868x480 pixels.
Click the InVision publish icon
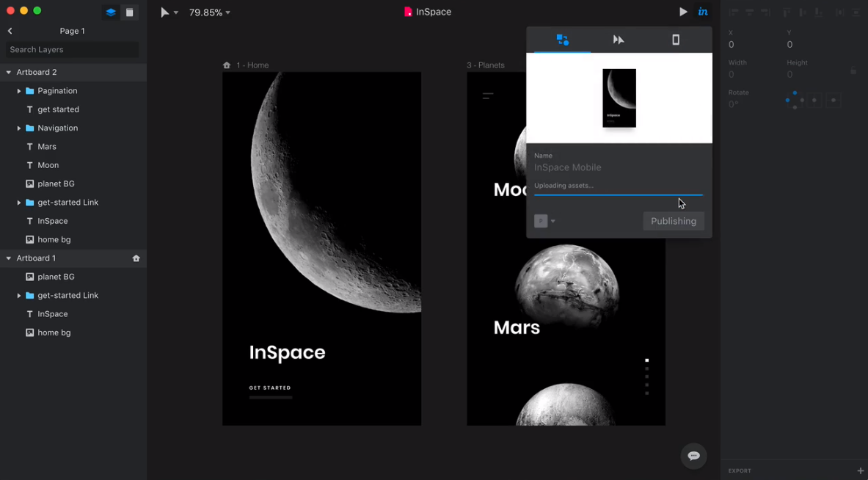point(703,12)
